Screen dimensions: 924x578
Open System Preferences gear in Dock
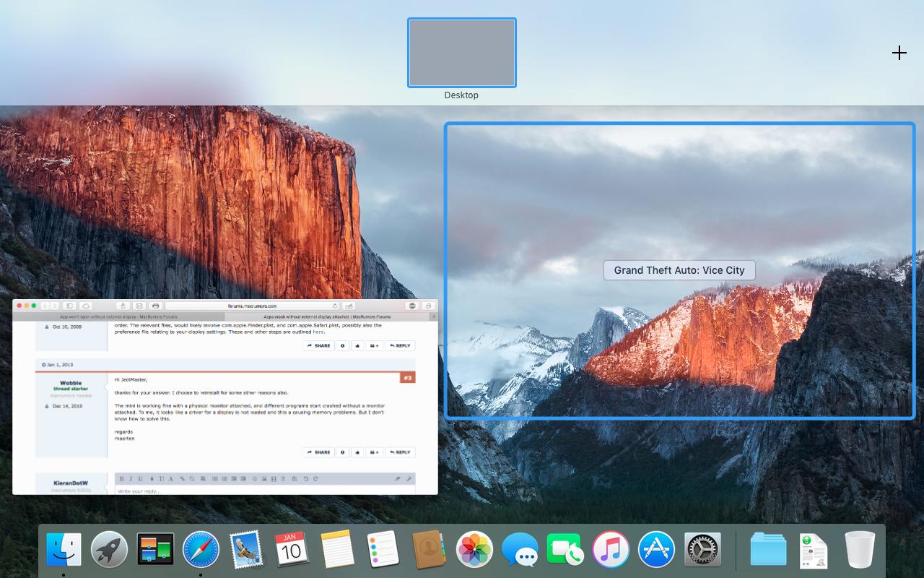tap(702, 550)
